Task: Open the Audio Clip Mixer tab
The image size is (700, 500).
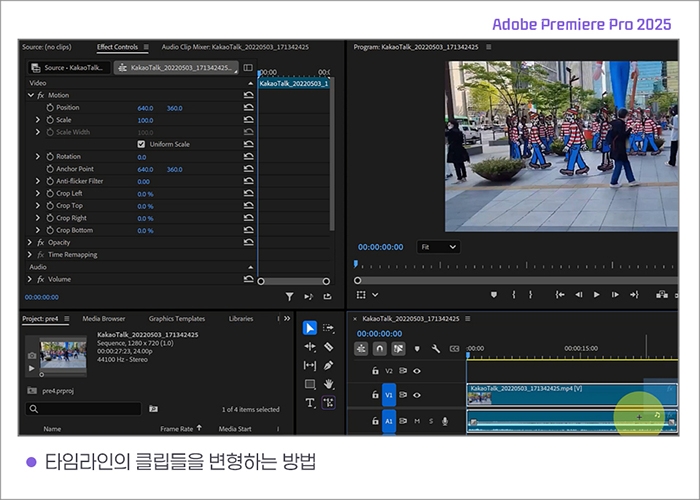Action: pyautogui.click(x=235, y=47)
